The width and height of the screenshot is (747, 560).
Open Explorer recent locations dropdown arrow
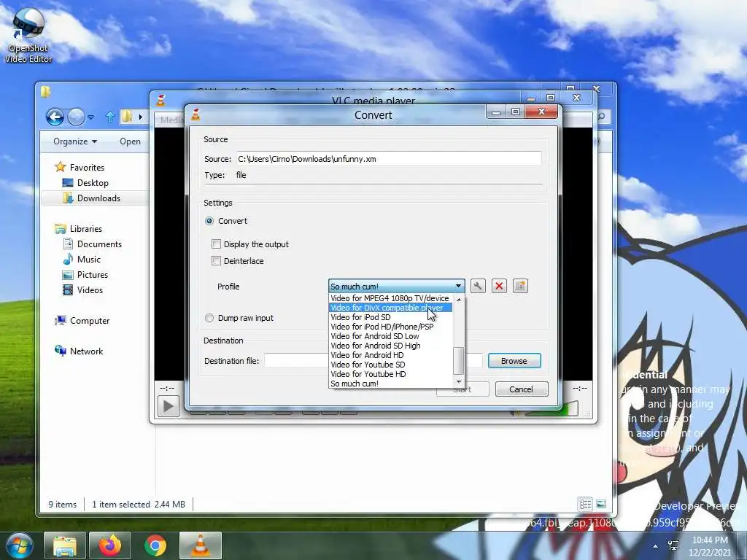pos(90,117)
